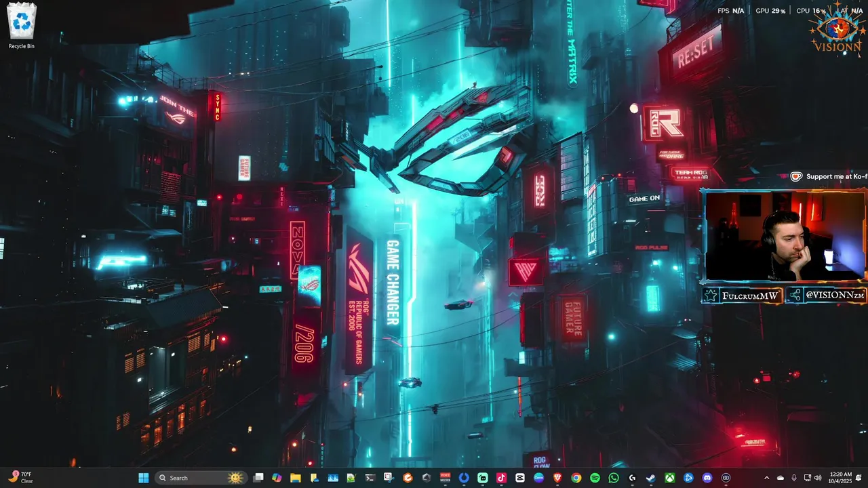
Task: Click the taskbar Search box
Action: [x=201, y=478]
